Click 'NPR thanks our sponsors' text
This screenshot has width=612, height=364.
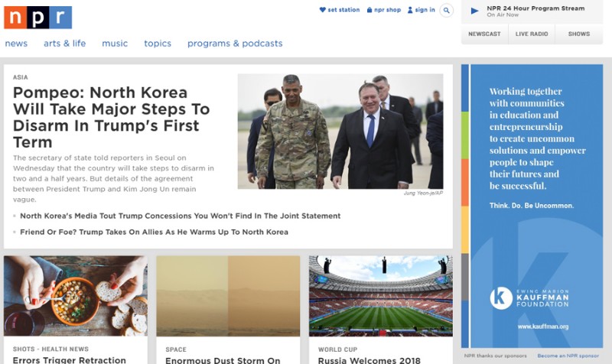[495, 356]
